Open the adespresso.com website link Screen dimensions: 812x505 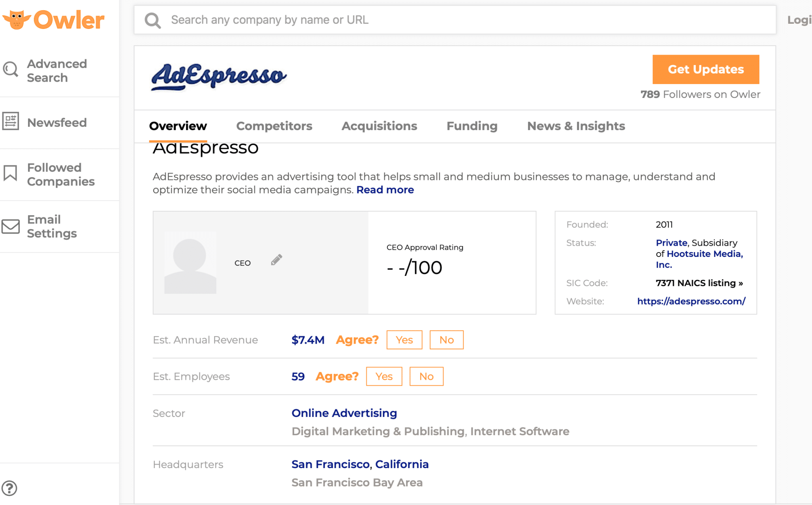[x=691, y=301]
